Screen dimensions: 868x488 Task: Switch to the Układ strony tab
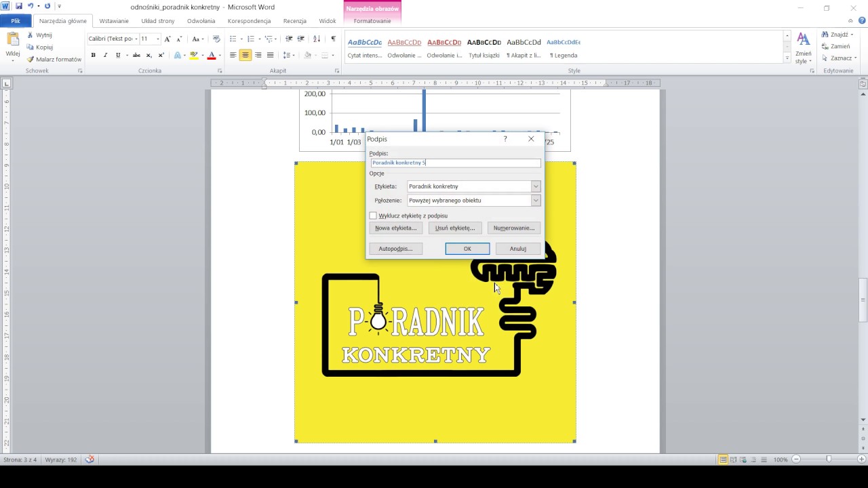158,21
